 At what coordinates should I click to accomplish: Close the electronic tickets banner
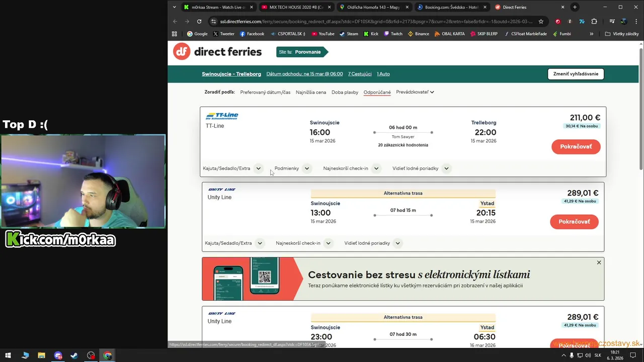[x=599, y=262]
